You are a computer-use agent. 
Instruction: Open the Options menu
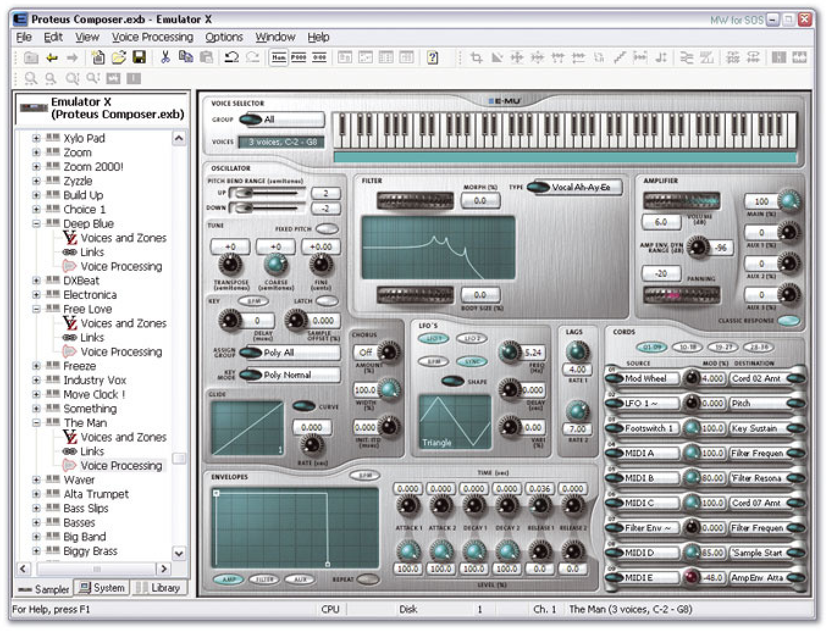[x=224, y=37]
